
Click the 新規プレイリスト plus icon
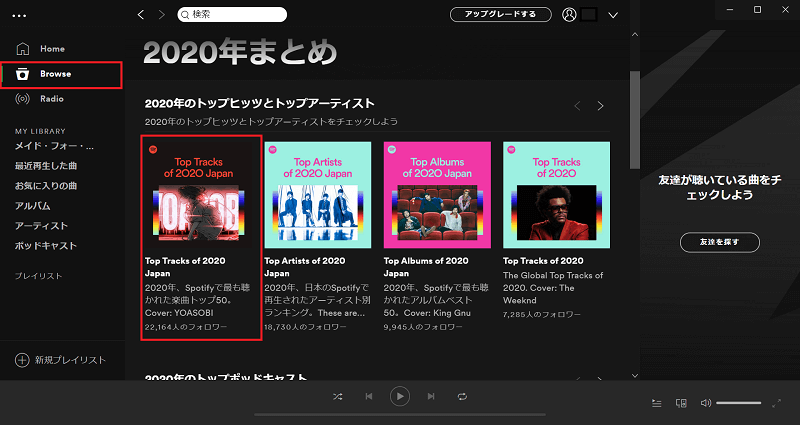[22, 360]
